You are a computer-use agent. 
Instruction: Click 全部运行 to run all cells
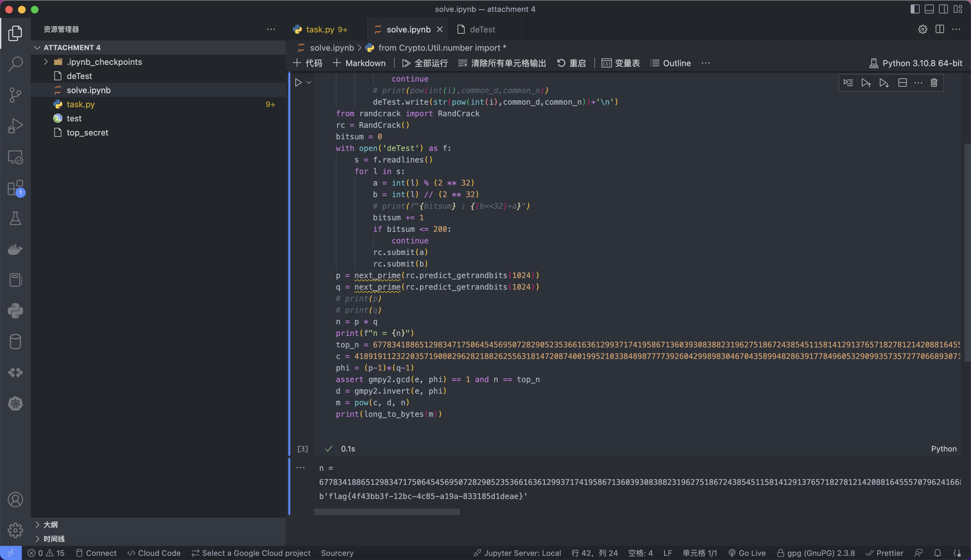point(424,63)
